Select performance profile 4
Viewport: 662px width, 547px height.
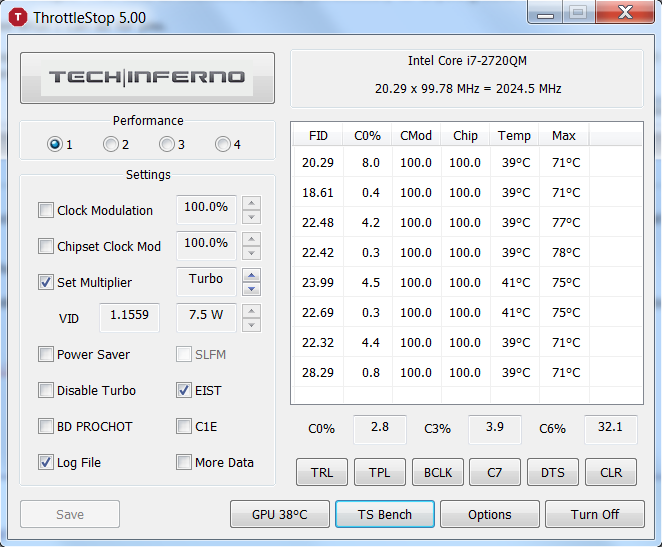(222, 144)
